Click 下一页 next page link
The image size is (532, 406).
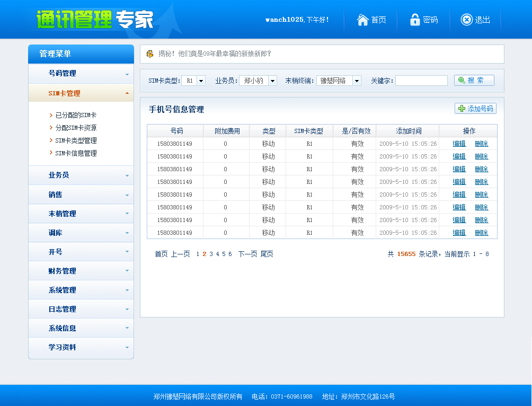247,254
